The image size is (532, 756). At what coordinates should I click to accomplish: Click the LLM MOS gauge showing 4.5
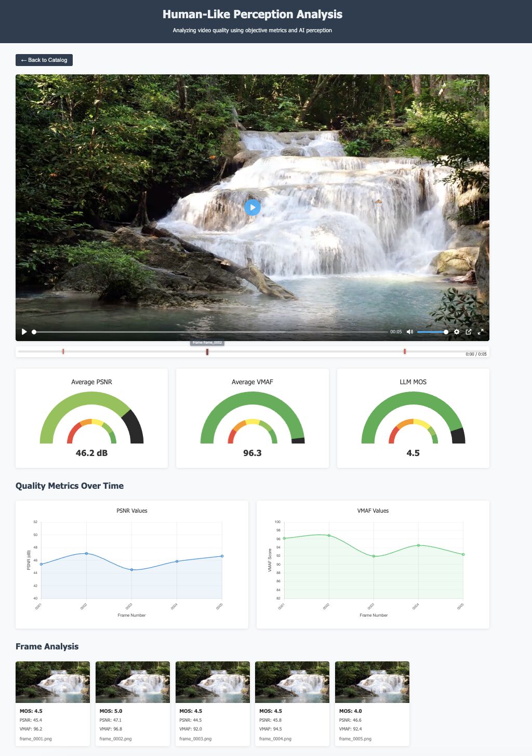click(x=413, y=419)
